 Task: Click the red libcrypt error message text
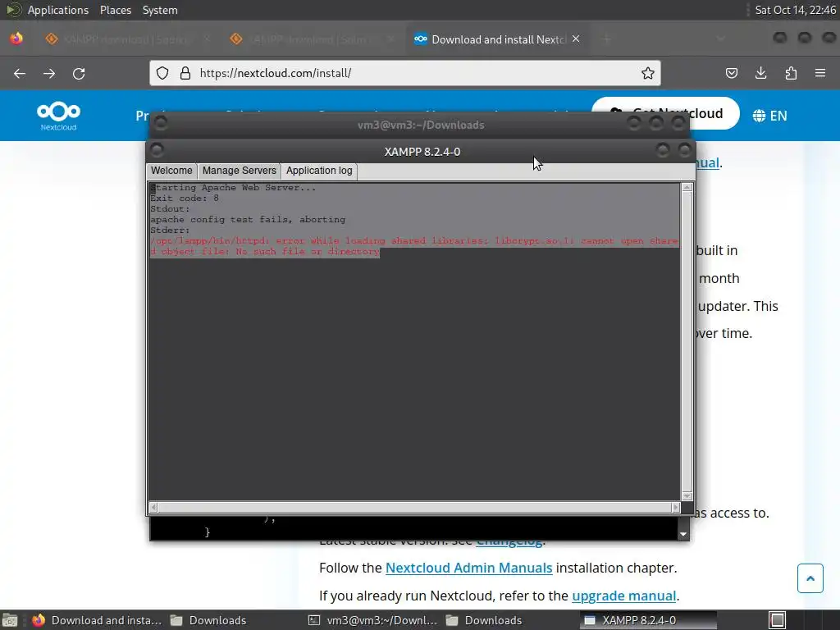pyautogui.click(x=414, y=246)
